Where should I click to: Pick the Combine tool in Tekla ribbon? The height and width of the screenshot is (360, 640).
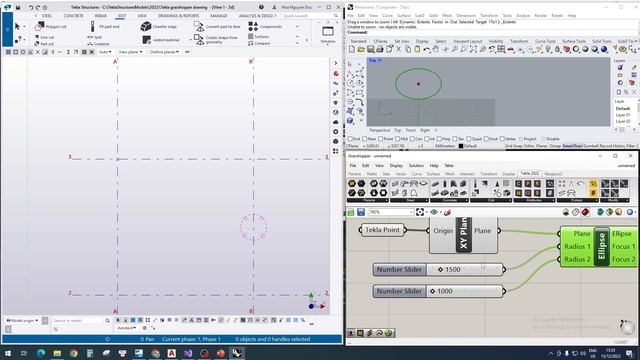[98, 44]
